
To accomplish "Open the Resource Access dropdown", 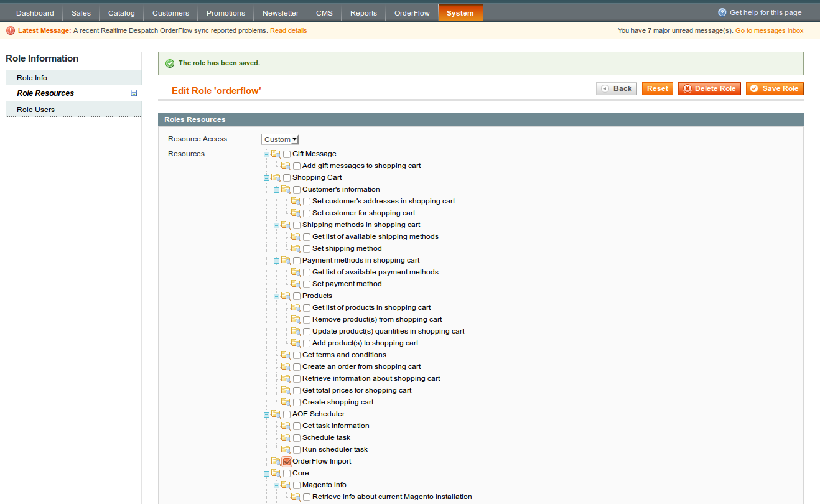I will tap(280, 139).
